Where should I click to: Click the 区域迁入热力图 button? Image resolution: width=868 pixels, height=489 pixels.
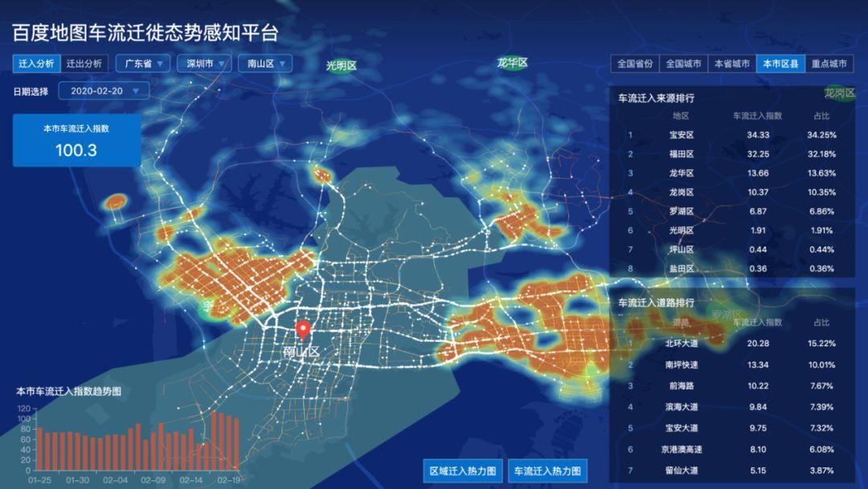tap(465, 472)
